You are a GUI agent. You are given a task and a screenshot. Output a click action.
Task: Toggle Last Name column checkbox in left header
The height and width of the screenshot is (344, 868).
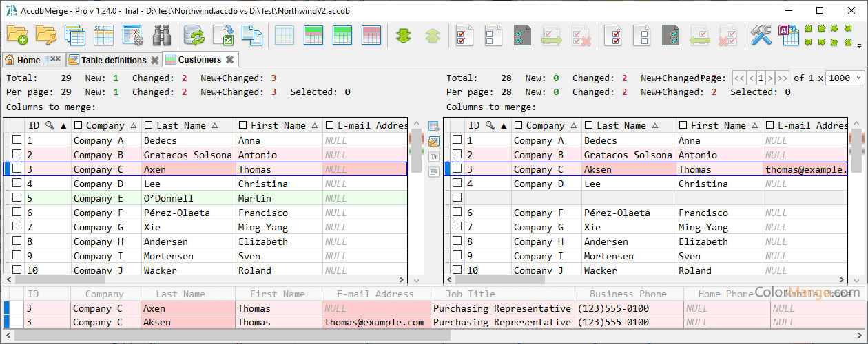(149, 125)
